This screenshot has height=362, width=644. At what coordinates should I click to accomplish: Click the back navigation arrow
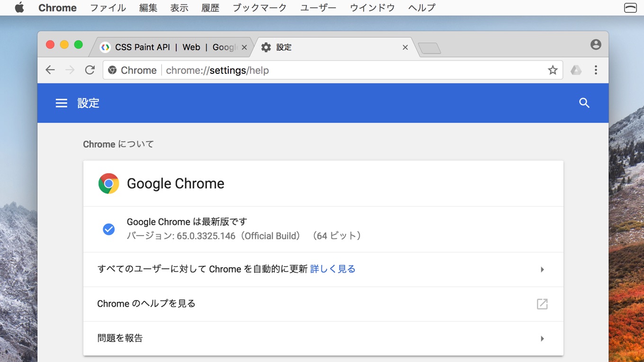click(x=50, y=70)
